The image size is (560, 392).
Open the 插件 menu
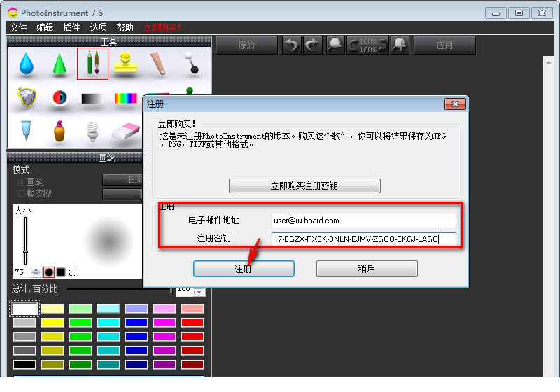click(x=71, y=27)
